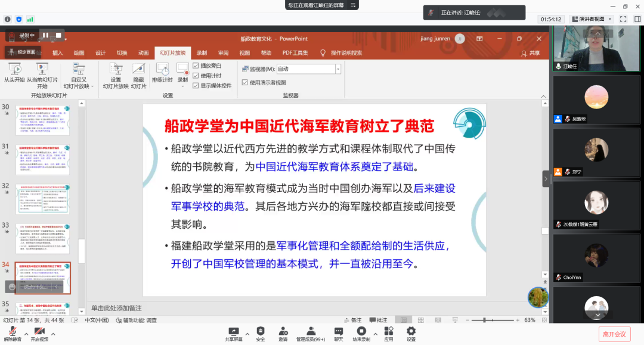Toggle the 使用计时 checkbox
Screen dimensions: 644x345
click(x=196, y=76)
